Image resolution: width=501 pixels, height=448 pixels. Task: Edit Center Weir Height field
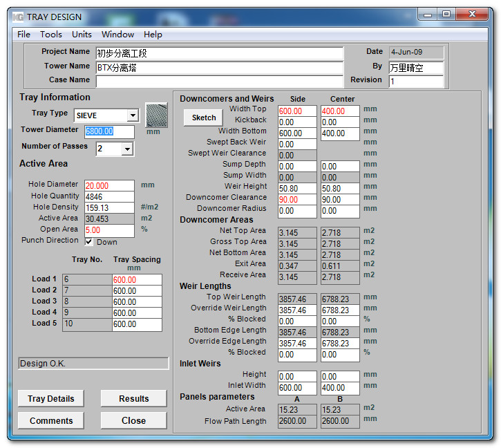(x=340, y=189)
